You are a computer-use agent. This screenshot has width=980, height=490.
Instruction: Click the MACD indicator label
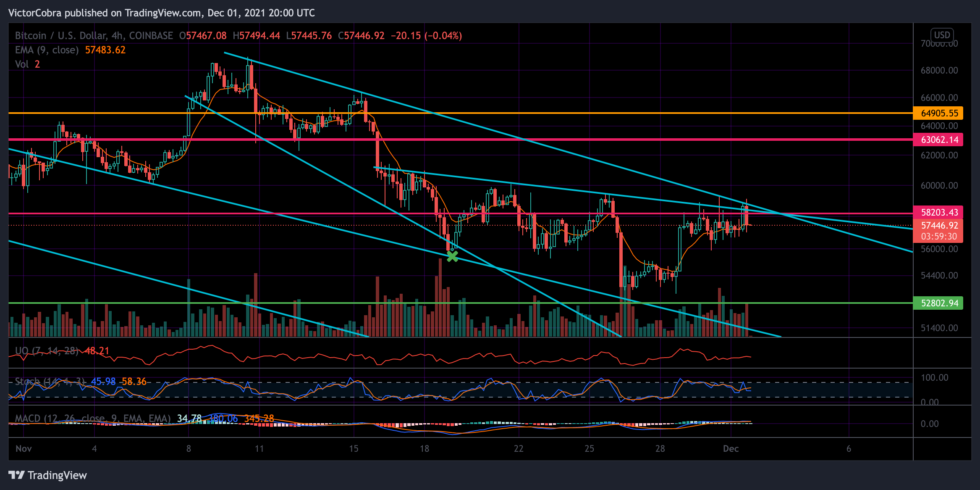pos(93,419)
